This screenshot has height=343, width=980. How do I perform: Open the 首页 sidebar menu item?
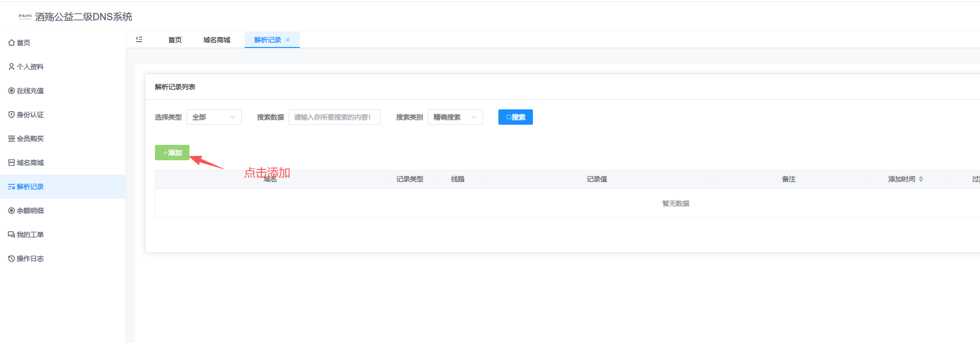point(63,43)
